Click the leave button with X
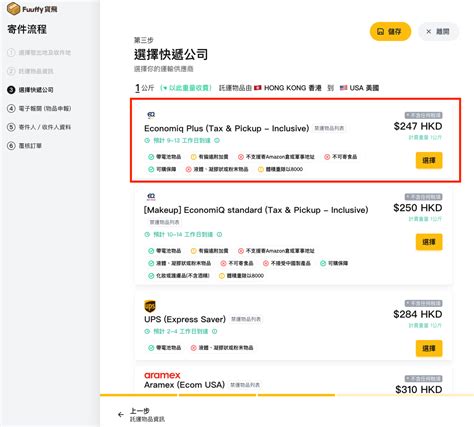This screenshot has width=474, height=427. point(438,32)
